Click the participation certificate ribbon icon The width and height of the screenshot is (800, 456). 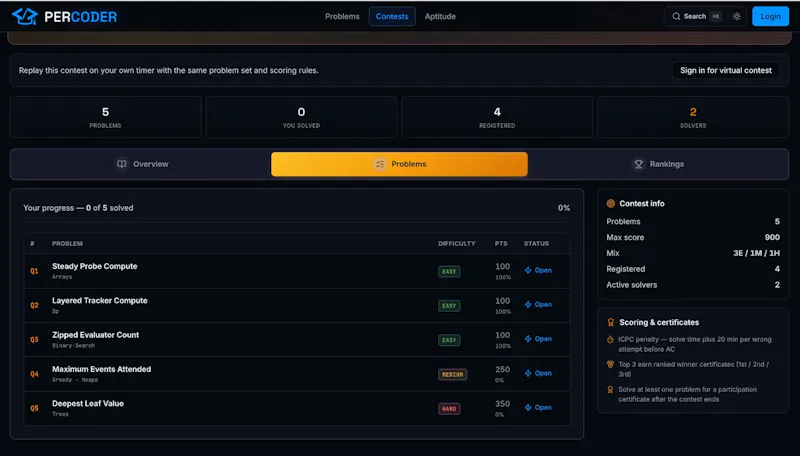pos(610,390)
